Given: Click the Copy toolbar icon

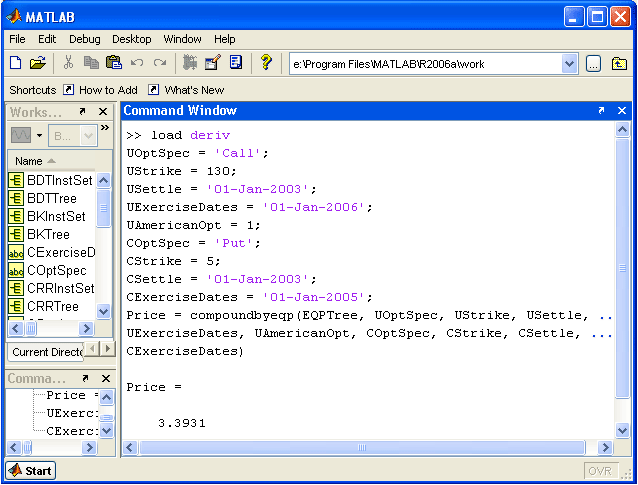Looking at the screenshot, I should (x=91, y=63).
